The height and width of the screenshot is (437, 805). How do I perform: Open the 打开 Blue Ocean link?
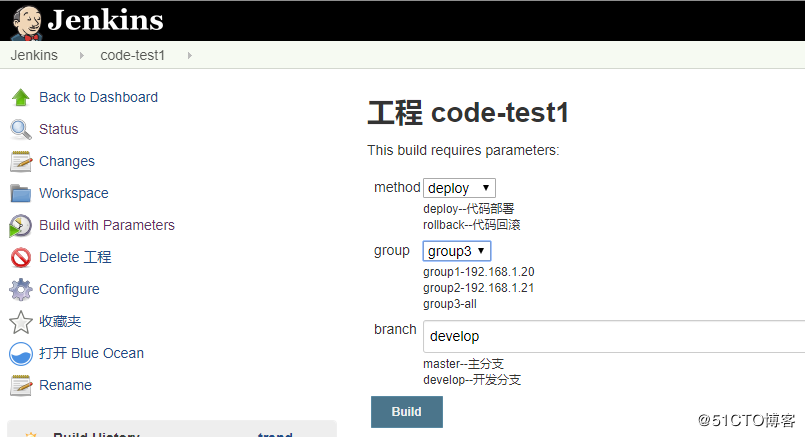91,353
